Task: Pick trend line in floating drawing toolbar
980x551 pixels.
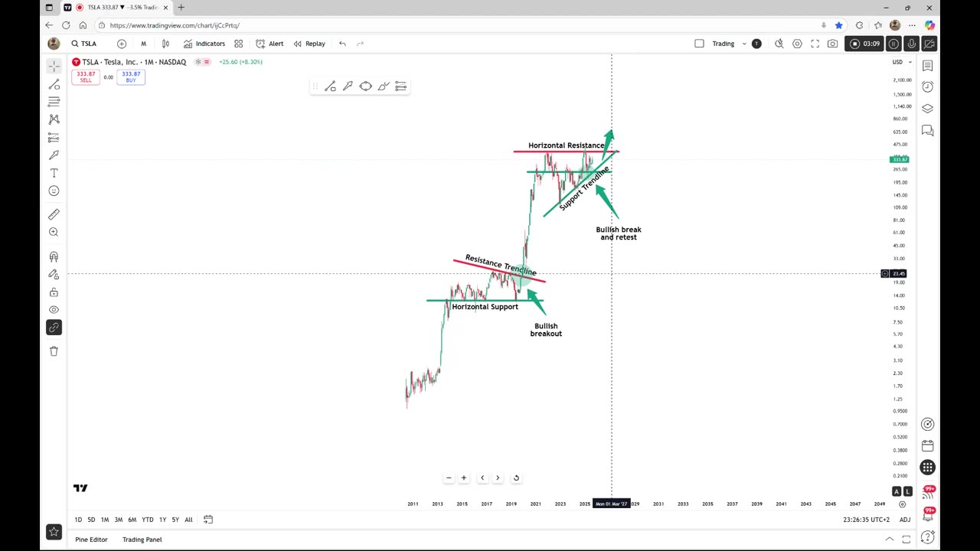Action: (330, 86)
